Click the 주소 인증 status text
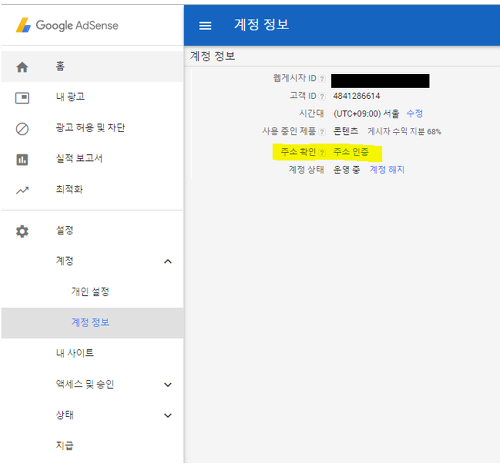Viewport: 500px width, 466px height. pyautogui.click(x=351, y=152)
